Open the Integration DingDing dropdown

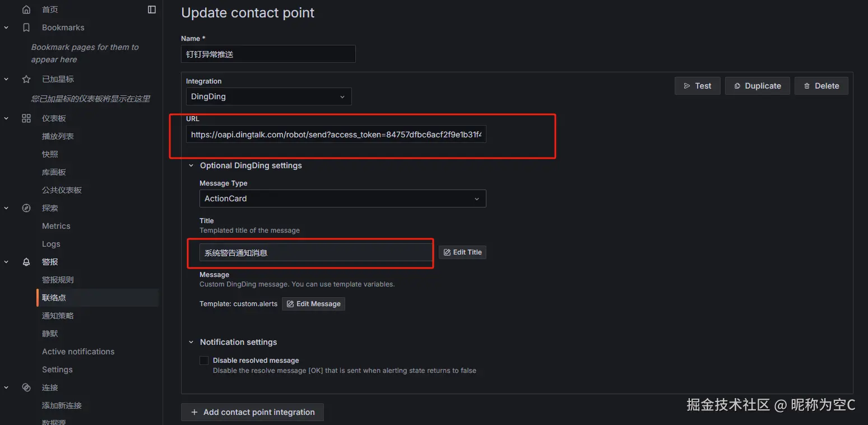268,96
